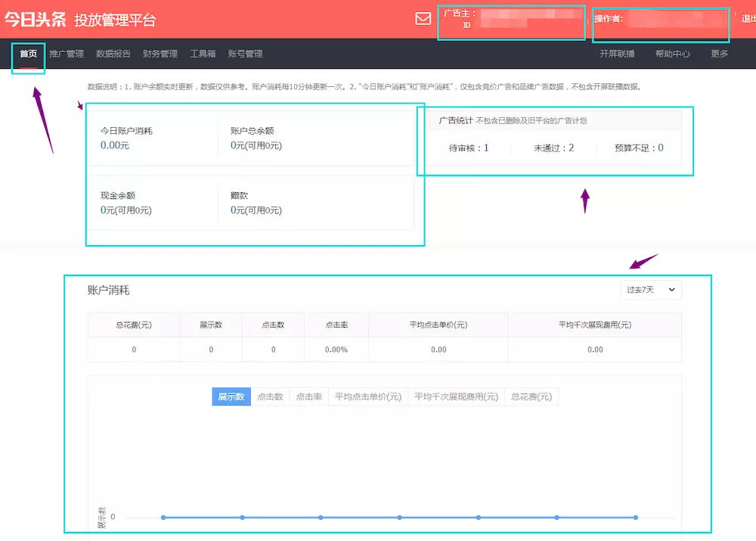Image resolution: width=756 pixels, height=541 pixels.
Task: Switch chart to 点击率 tab
Action: pyautogui.click(x=309, y=396)
